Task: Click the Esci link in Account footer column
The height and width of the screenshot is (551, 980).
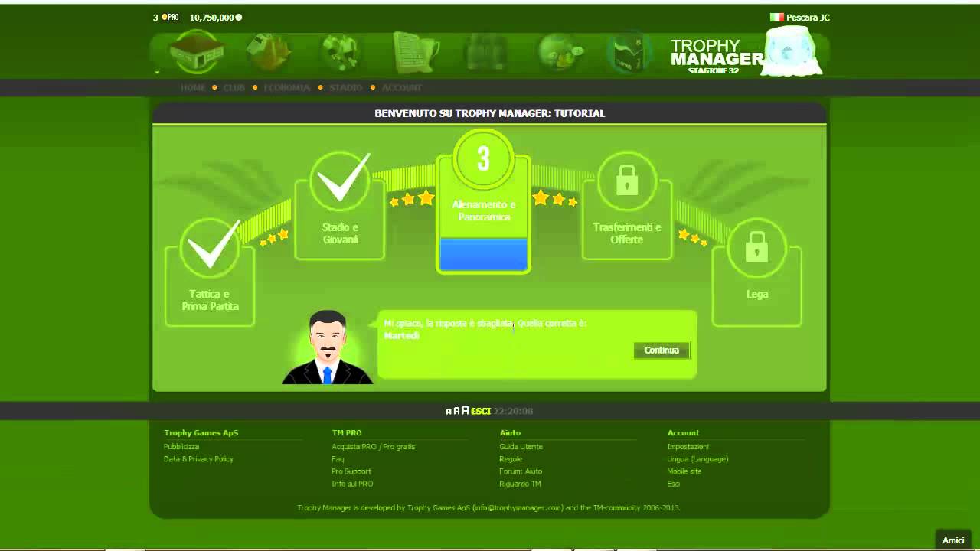Action: pyautogui.click(x=673, y=484)
